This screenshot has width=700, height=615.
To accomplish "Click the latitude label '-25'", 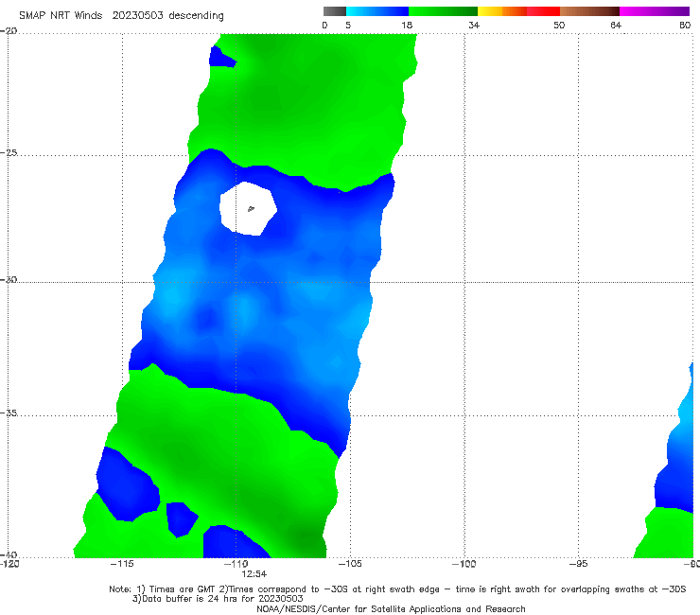I will [x=9, y=152].
